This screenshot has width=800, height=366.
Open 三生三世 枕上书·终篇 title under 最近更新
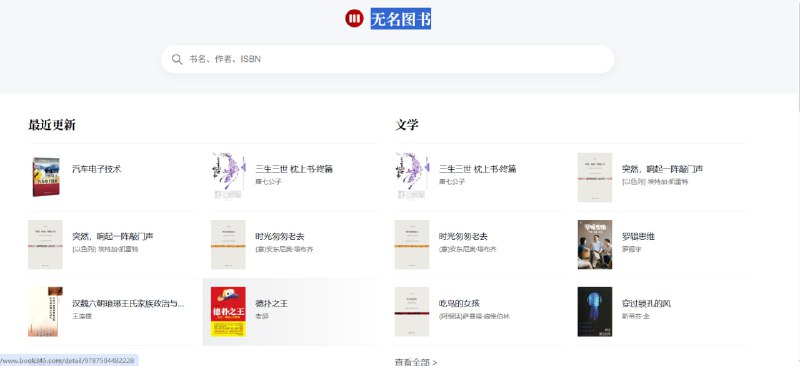tap(294, 169)
